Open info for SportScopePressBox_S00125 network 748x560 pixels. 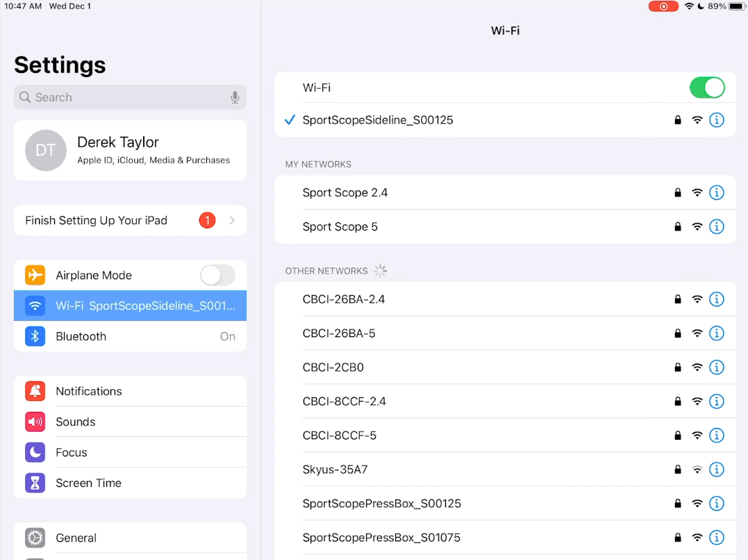click(717, 503)
